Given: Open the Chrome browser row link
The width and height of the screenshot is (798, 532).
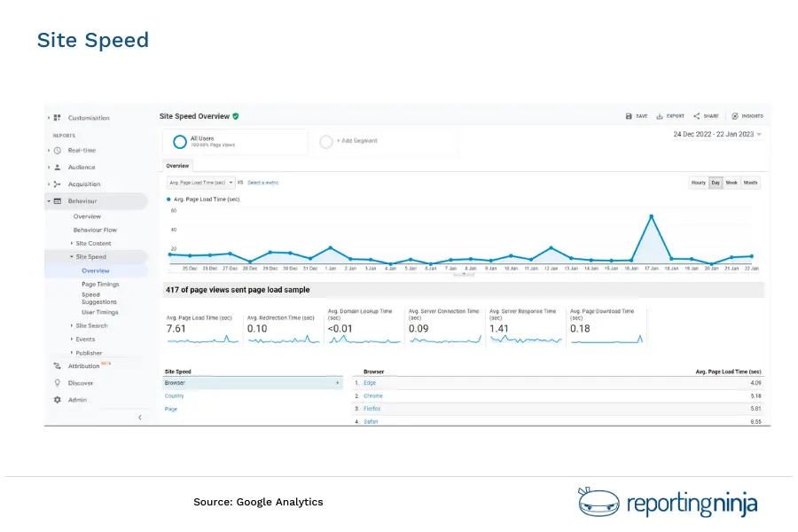Looking at the screenshot, I should click(x=372, y=395).
